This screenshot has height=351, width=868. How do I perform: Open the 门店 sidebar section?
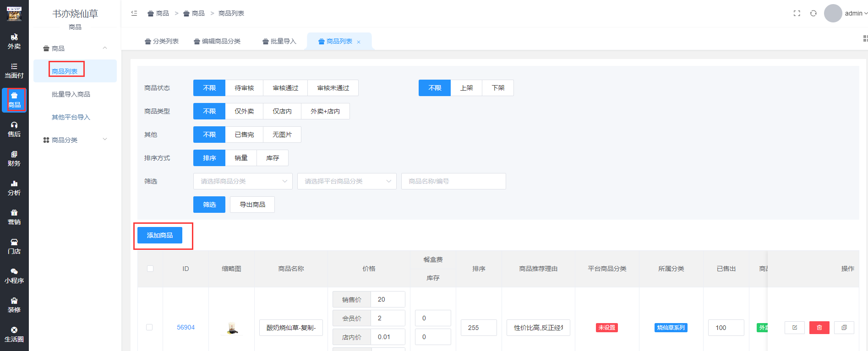[14, 247]
